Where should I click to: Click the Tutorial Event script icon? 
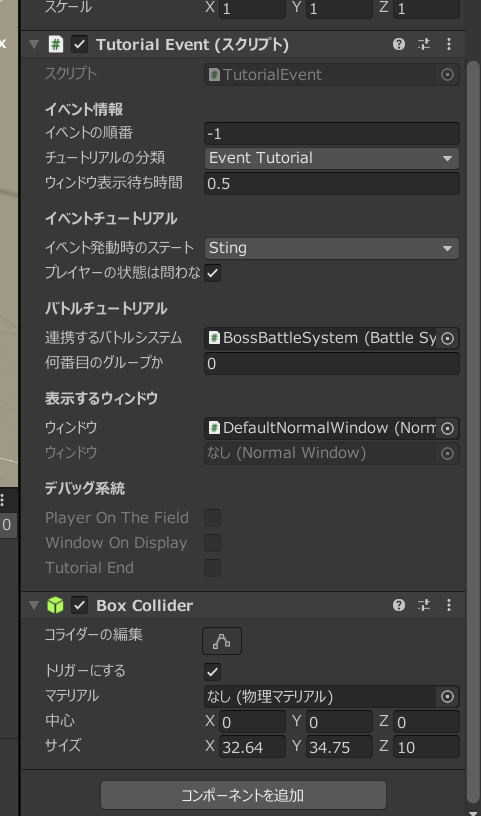point(55,45)
